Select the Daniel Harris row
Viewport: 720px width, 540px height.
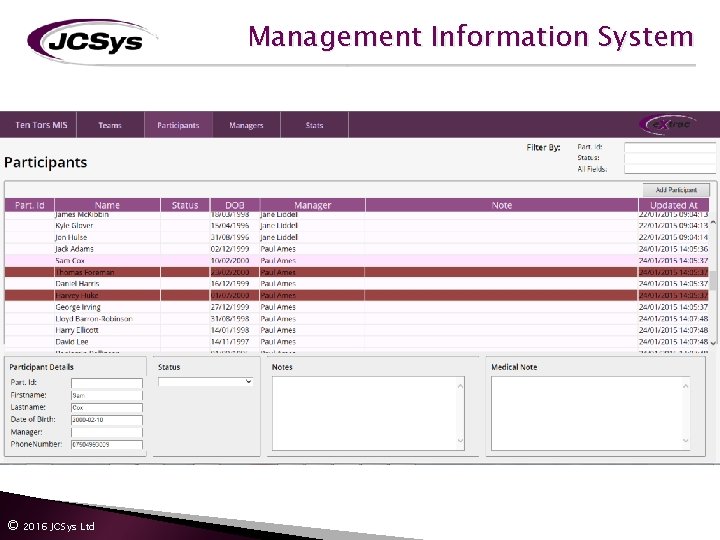[357, 284]
